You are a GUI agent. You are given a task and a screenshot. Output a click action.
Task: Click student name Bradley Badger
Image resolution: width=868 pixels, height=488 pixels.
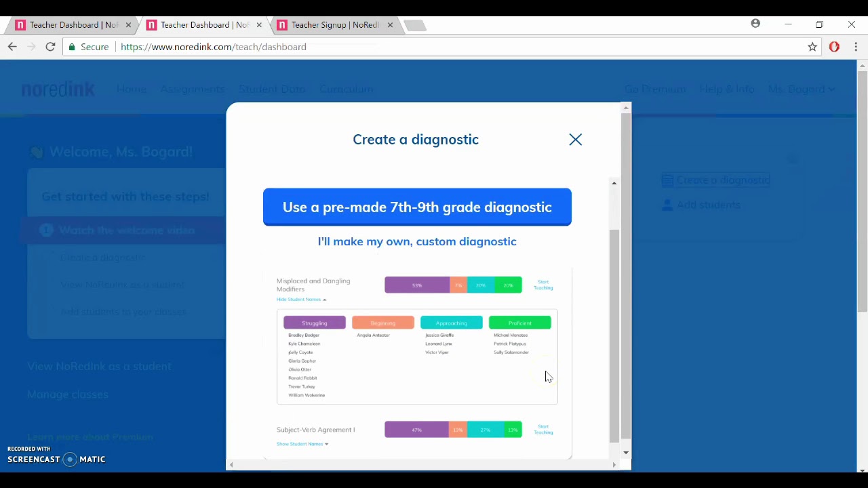pos(304,335)
